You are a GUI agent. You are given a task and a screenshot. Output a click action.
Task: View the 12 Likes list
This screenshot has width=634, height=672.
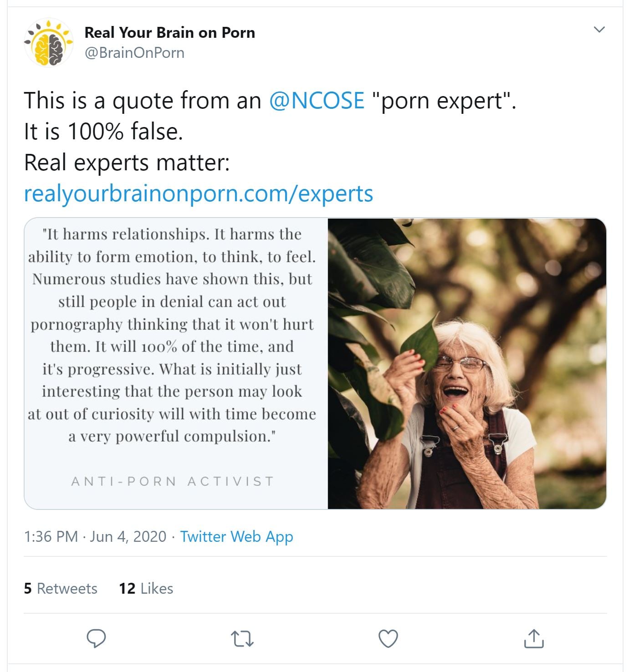coord(146,588)
